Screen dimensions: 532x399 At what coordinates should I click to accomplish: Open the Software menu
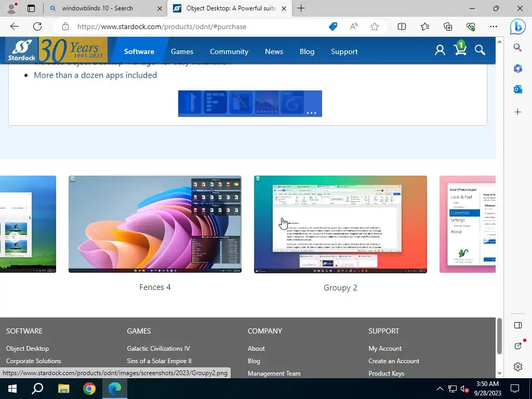(139, 51)
